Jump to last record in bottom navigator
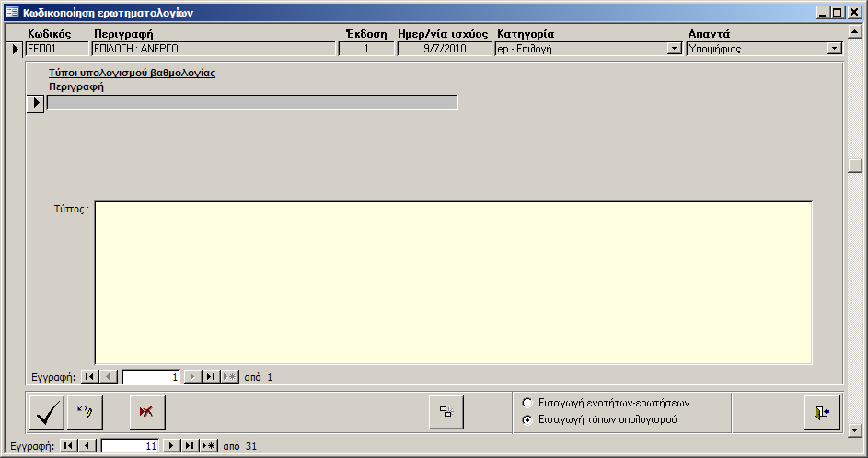The image size is (868, 458). (190, 446)
